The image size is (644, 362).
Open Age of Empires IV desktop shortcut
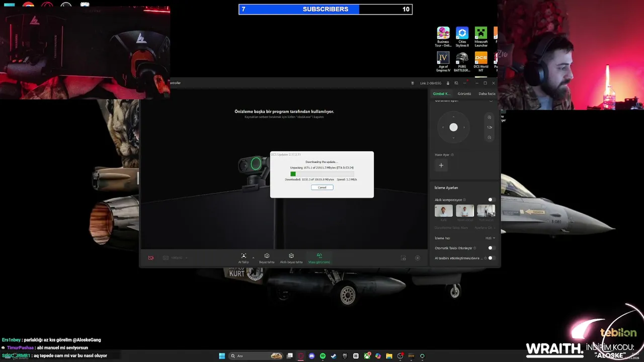(x=443, y=62)
